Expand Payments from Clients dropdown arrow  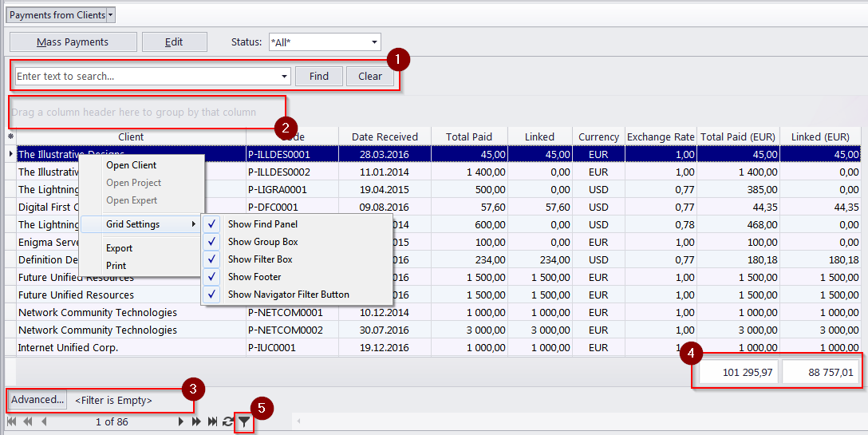click(x=111, y=15)
